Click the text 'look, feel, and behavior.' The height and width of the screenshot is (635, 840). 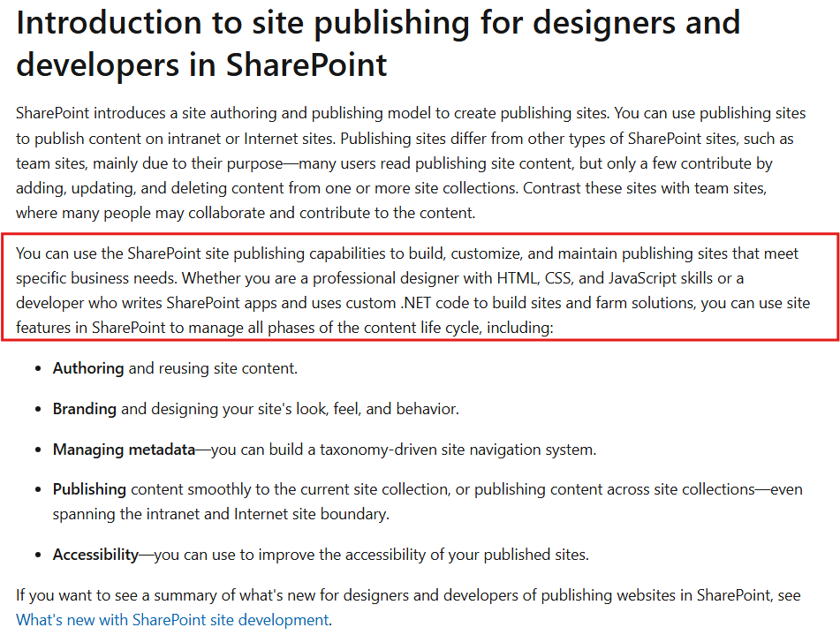pos(378,409)
